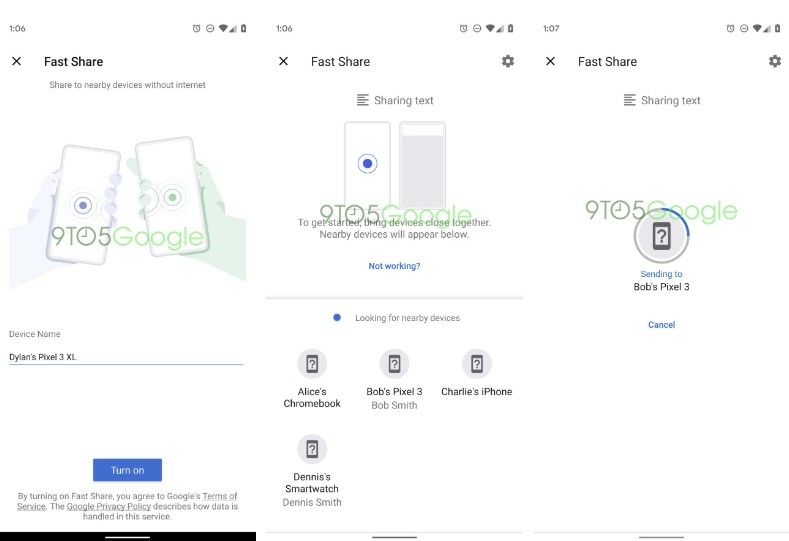Close the first Fast Share setup screen

tap(17, 61)
